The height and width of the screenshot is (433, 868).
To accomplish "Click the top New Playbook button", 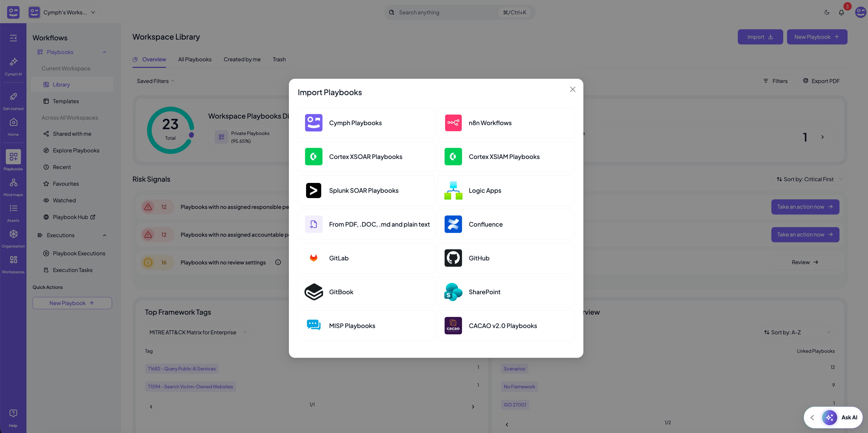I will [x=817, y=37].
